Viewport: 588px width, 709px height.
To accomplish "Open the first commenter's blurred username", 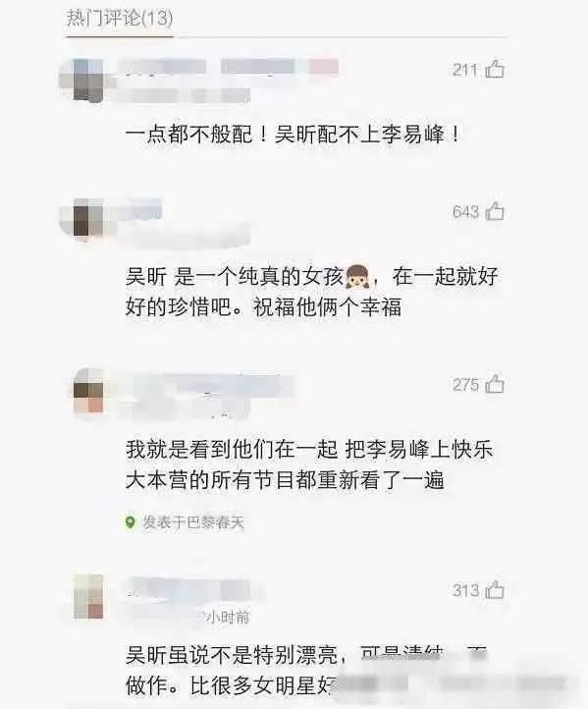I will pyautogui.click(x=229, y=67).
